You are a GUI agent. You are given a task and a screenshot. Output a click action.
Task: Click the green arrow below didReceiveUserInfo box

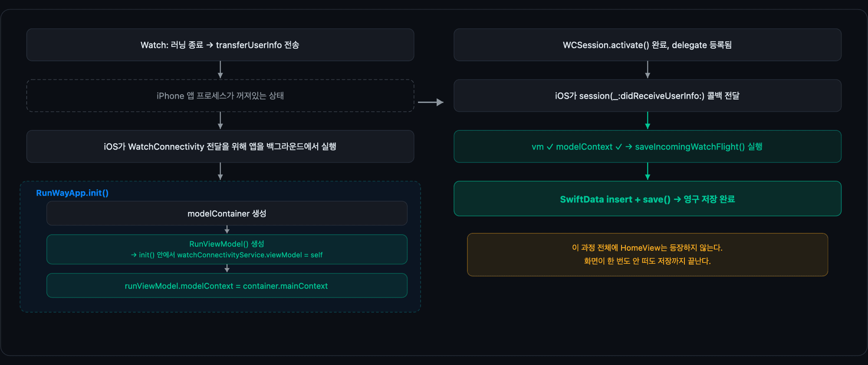pos(648,120)
